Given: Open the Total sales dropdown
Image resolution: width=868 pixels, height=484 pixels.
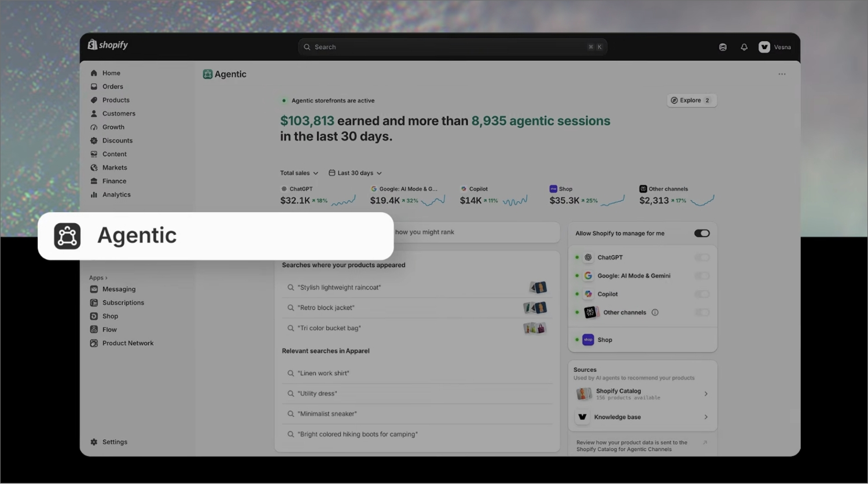Looking at the screenshot, I should click(x=299, y=173).
